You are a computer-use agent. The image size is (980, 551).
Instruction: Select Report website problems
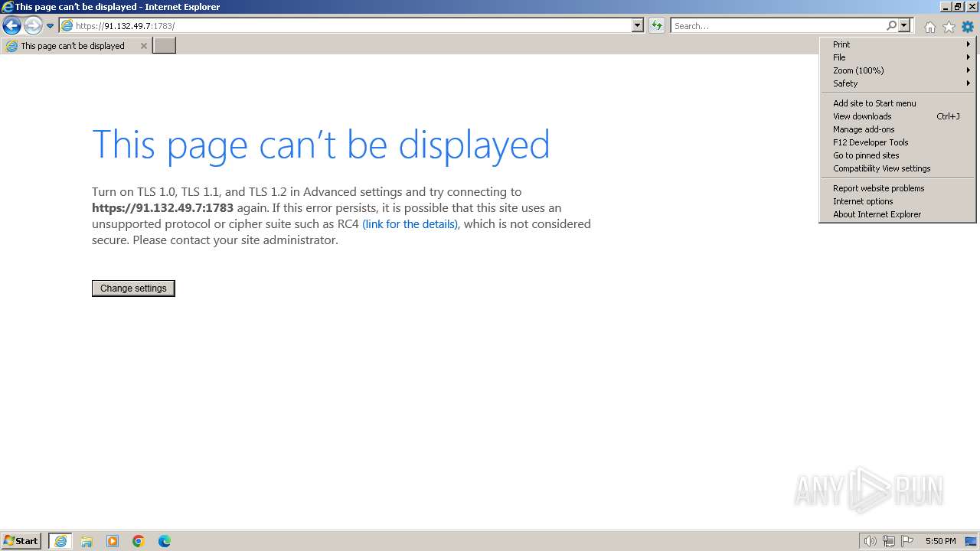tap(897, 188)
